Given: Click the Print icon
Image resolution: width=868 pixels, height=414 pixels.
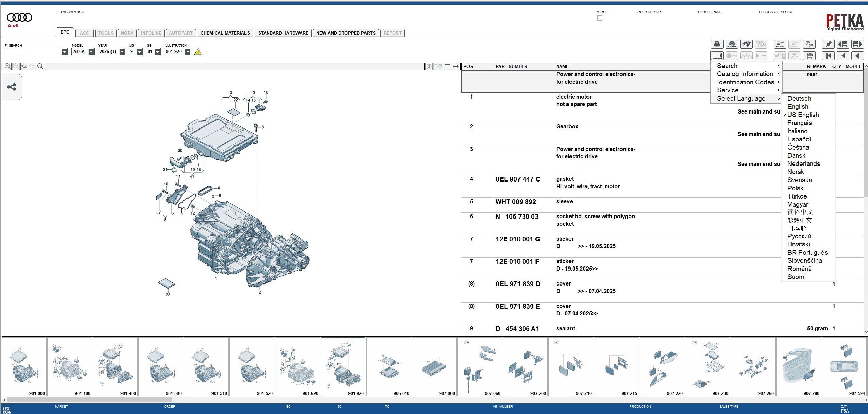Looking at the screenshot, I should [717, 44].
